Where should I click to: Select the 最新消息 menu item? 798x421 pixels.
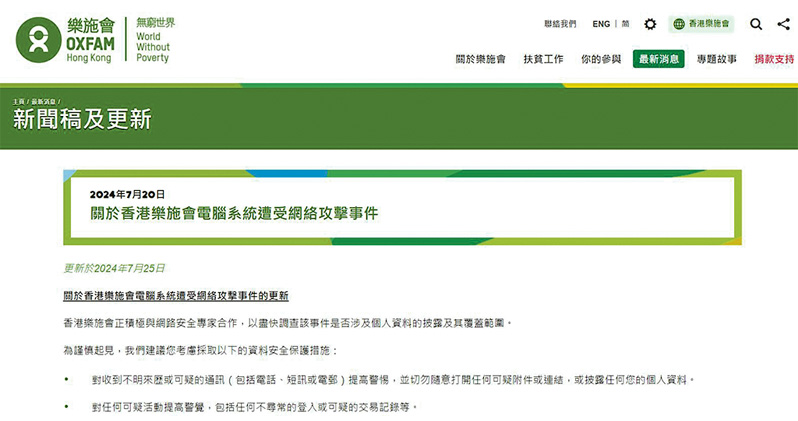coord(658,59)
